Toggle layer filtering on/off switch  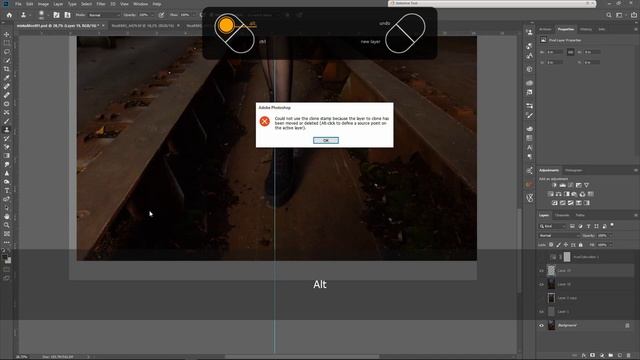coord(612,225)
